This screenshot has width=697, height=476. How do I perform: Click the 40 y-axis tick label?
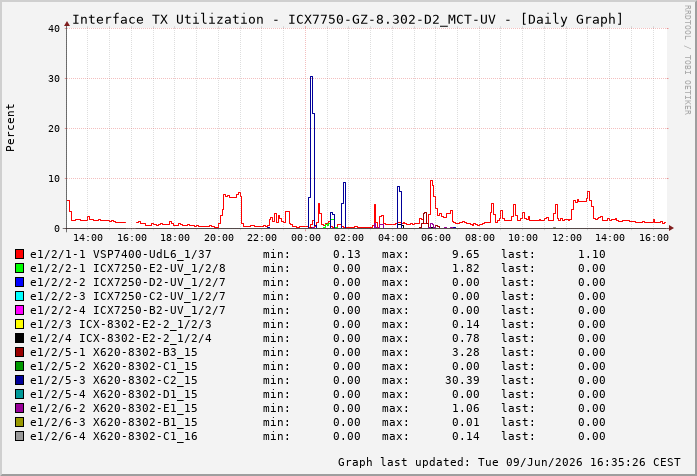[x=54, y=28]
